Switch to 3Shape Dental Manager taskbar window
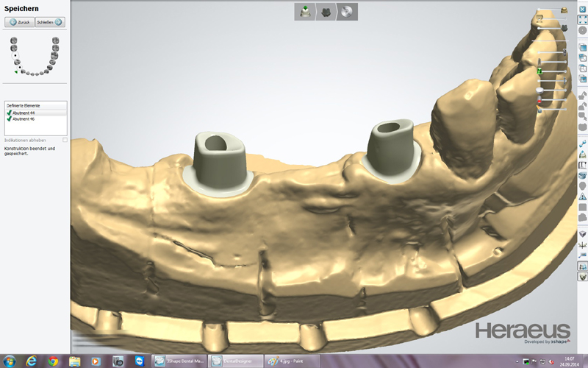 [179, 361]
